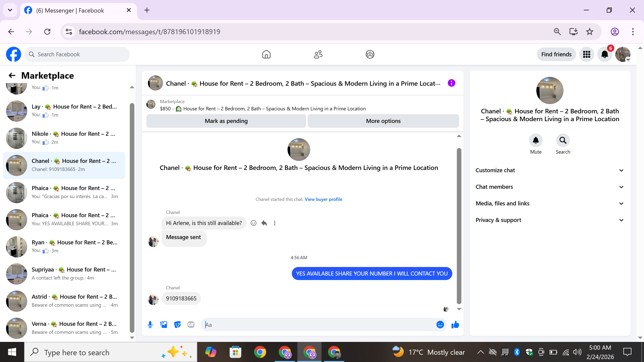Open the emoji picker in message box
The height and width of the screenshot is (362, 644).
click(x=440, y=325)
